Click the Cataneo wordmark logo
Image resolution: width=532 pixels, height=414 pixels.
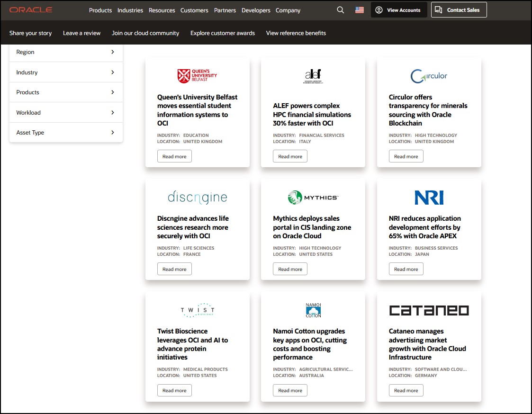tap(429, 310)
